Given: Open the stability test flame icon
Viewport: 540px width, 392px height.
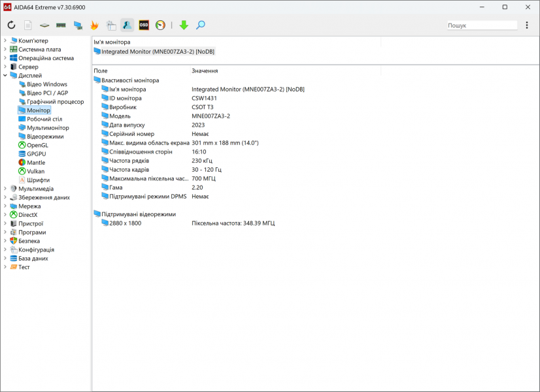Looking at the screenshot, I should pyautogui.click(x=94, y=25).
